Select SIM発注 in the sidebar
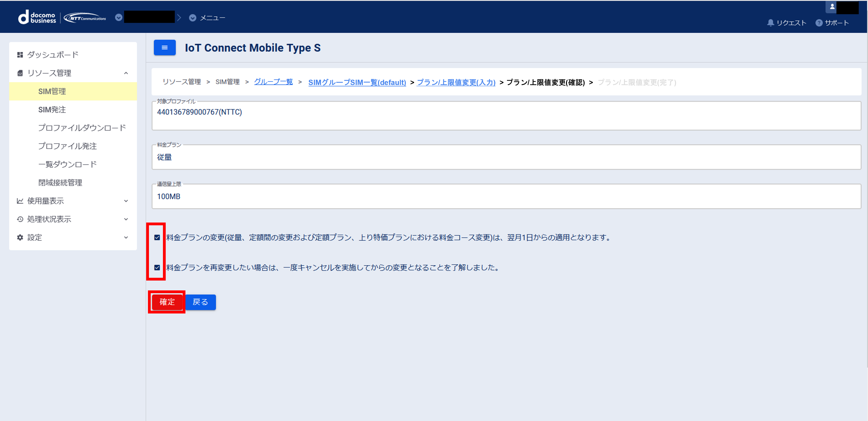The width and height of the screenshot is (868, 421). (52, 109)
